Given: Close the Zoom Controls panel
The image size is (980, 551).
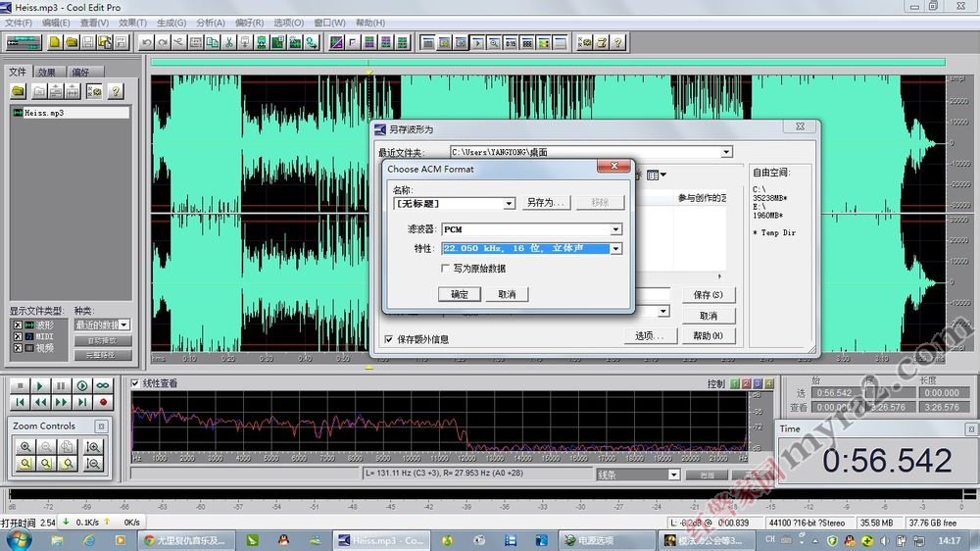Looking at the screenshot, I should coord(101,426).
